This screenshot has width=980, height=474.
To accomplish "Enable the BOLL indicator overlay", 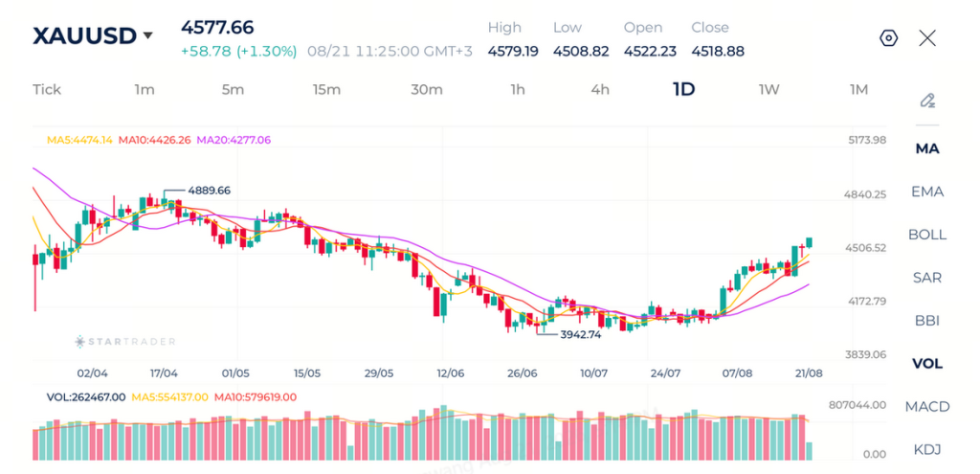I will click(927, 235).
